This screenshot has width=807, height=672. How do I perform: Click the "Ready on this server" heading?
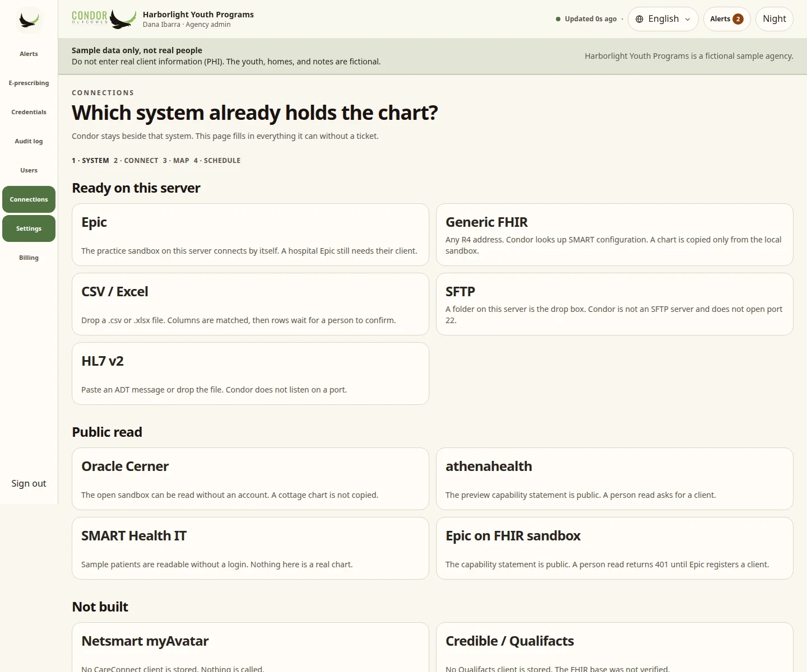tap(136, 188)
